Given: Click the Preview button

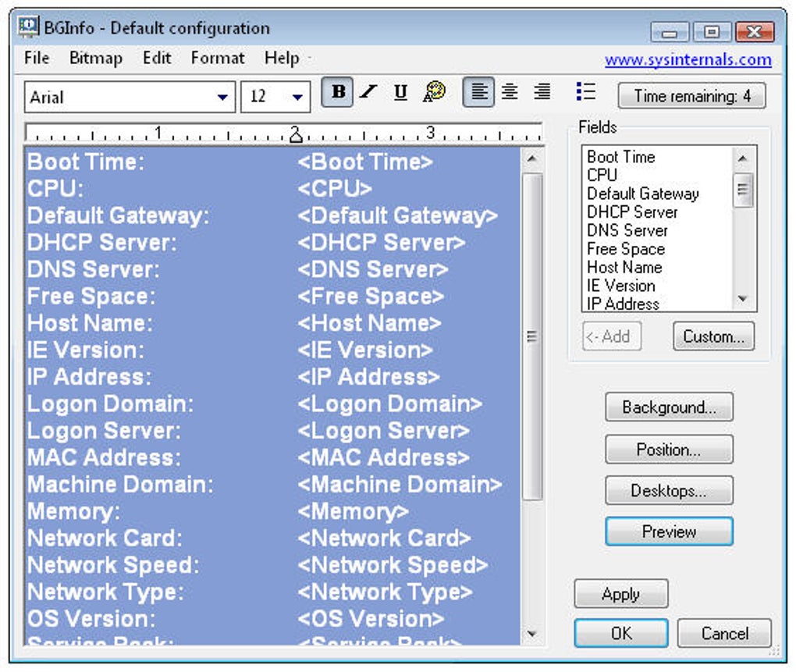Looking at the screenshot, I should coord(669,532).
